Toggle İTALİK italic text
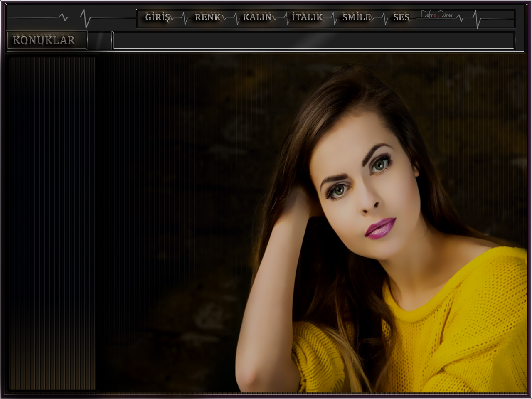This screenshot has width=532, height=399. pyautogui.click(x=307, y=17)
